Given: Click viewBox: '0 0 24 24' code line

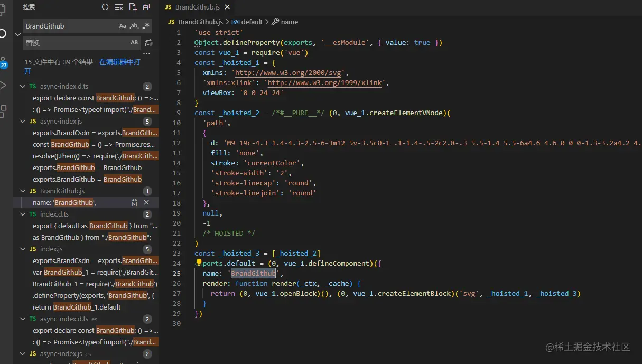Looking at the screenshot, I should (243, 93).
